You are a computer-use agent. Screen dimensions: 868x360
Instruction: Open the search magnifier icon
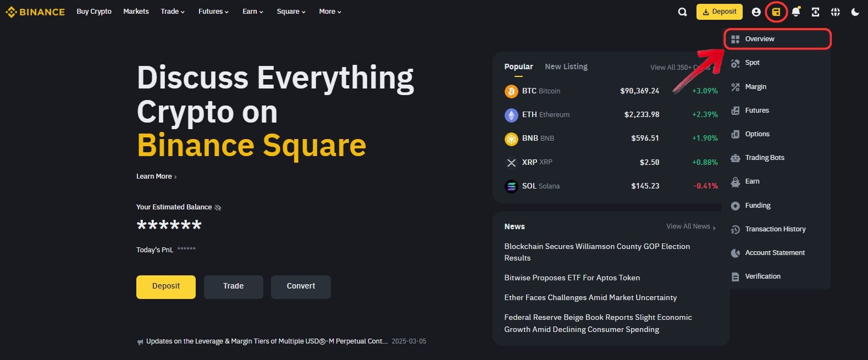click(x=682, y=12)
